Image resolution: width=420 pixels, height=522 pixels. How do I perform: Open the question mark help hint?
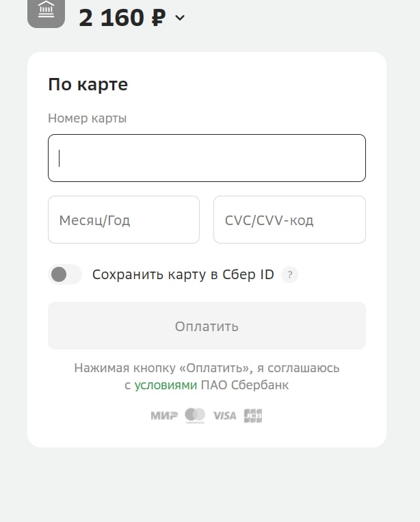click(x=290, y=275)
